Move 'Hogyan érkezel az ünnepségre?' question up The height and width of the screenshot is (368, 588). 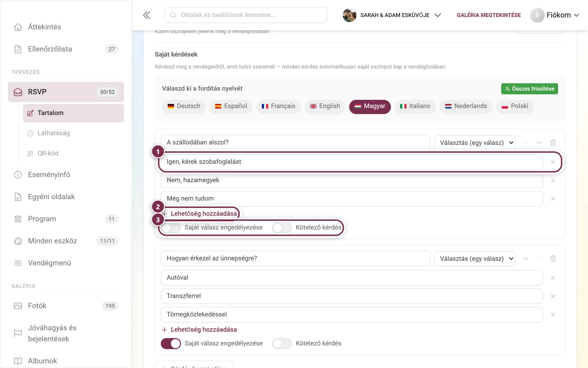526,258
